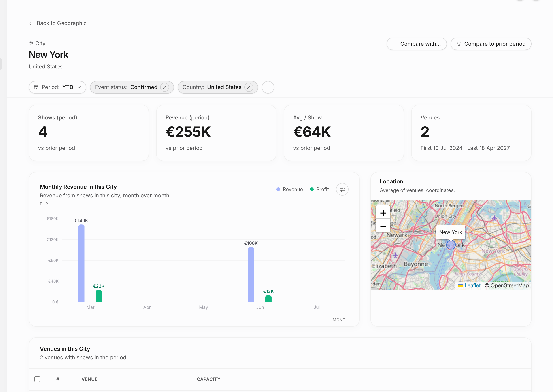Click June profit bar €13K
553x392 pixels.
tap(268, 298)
